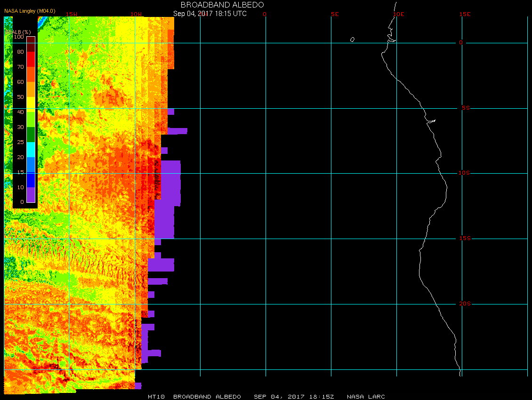Click the 10E longitude label
The width and height of the screenshot is (532, 400).
(399, 14)
